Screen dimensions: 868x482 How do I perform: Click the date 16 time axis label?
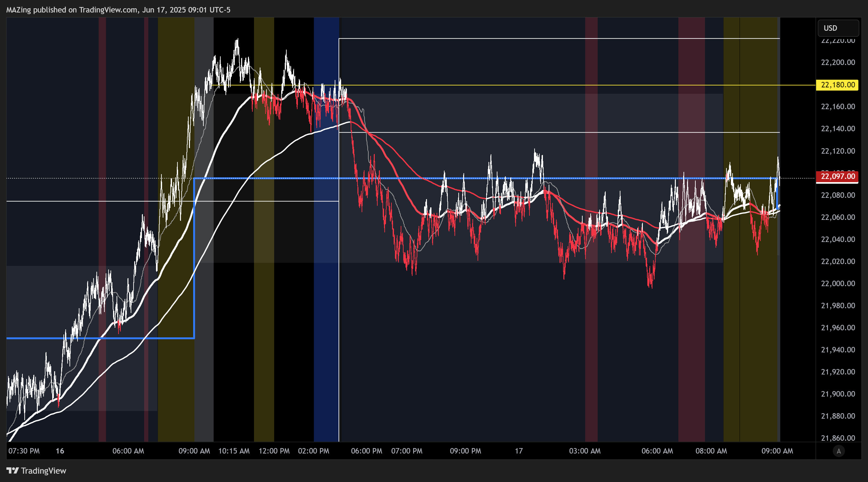tap(60, 451)
